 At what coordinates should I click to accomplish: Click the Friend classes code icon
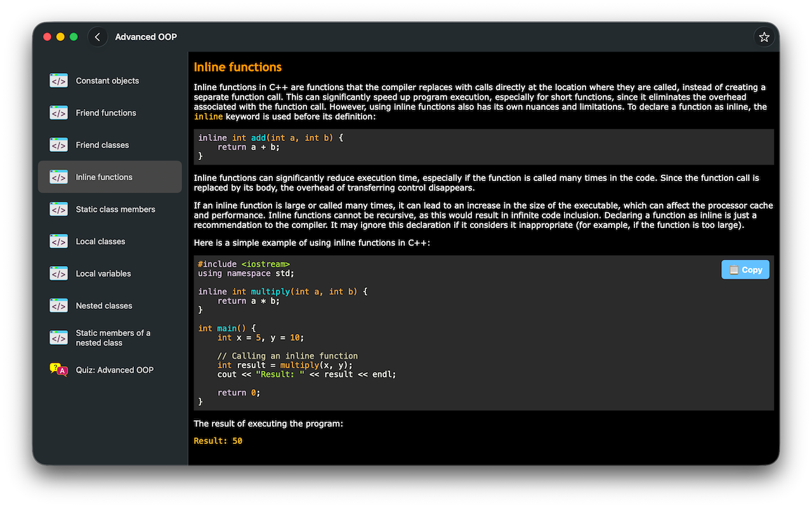click(x=58, y=145)
